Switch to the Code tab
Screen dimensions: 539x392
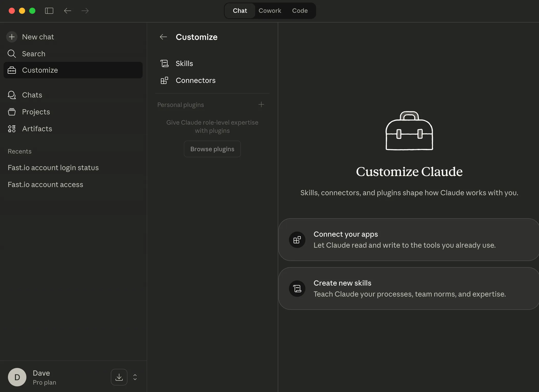click(300, 11)
